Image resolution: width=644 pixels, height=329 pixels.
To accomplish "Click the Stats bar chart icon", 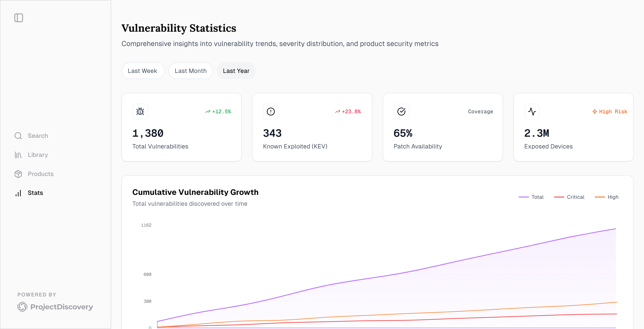I will tap(18, 193).
